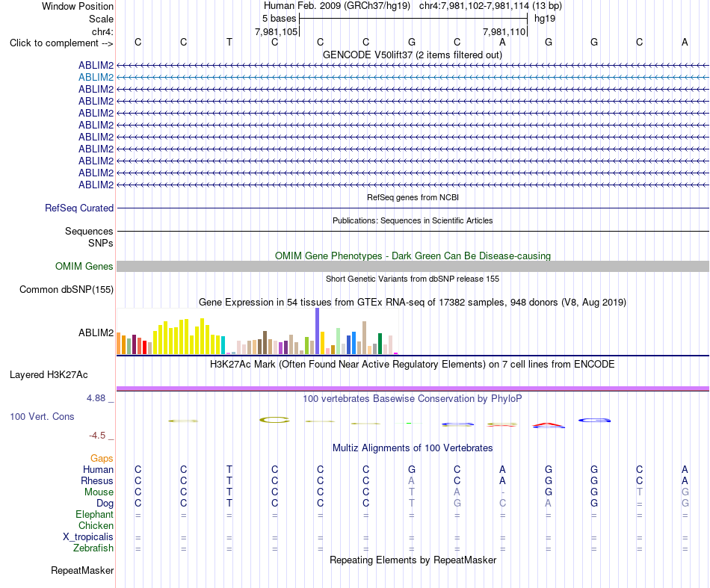Click OMIM Gene Phenotypes green title
710x588 pixels.
pos(413,256)
